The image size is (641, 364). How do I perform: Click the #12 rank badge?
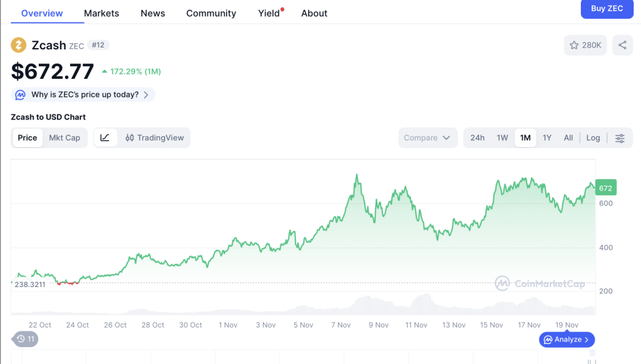pyautogui.click(x=98, y=45)
